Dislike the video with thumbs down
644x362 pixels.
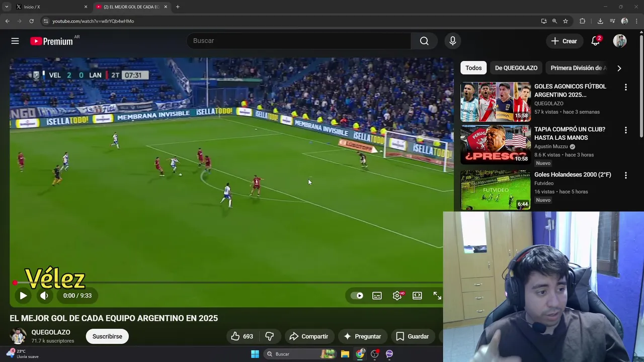(x=270, y=336)
